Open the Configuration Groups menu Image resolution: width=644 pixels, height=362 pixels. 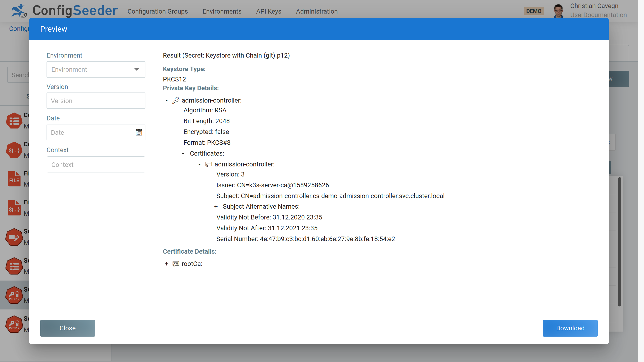tap(157, 11)
